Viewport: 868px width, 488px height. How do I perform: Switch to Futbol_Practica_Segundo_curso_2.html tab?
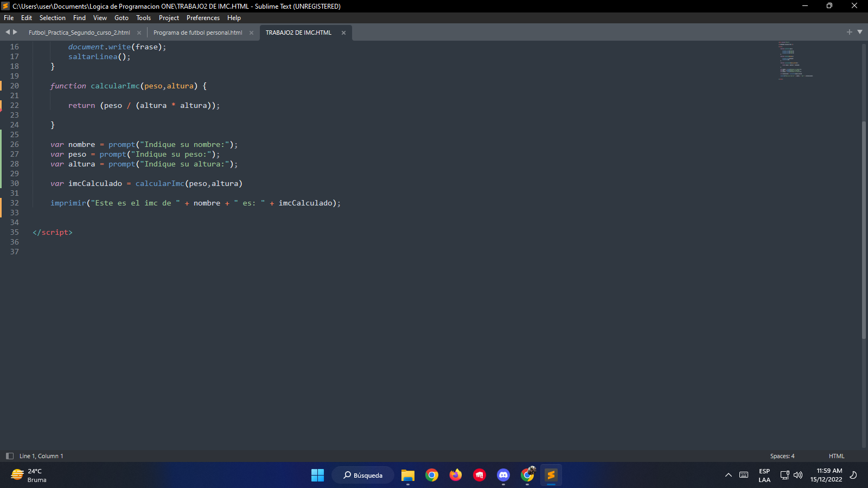click(79, 33)
